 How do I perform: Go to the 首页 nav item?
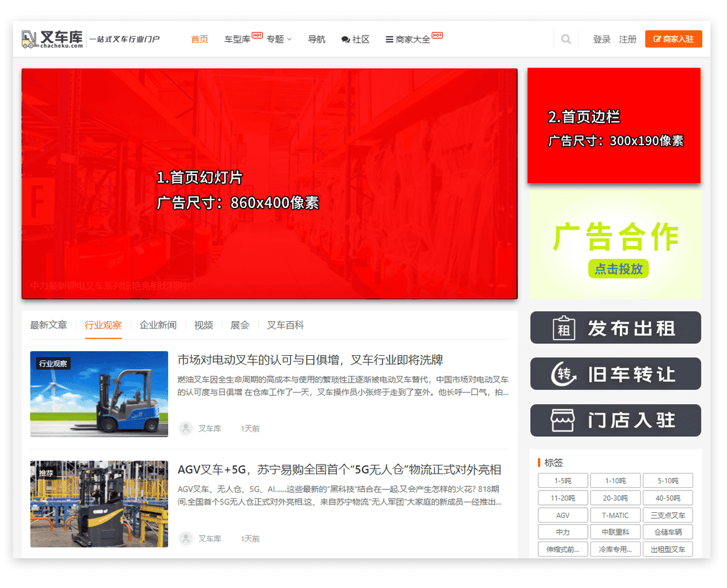(x=199, y=39)
